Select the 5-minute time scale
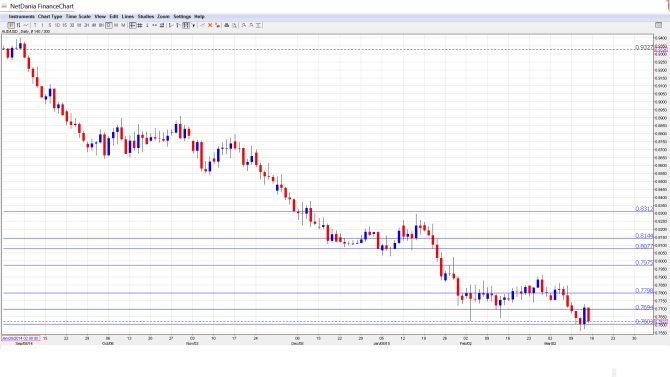 click(x=50, y=25)
